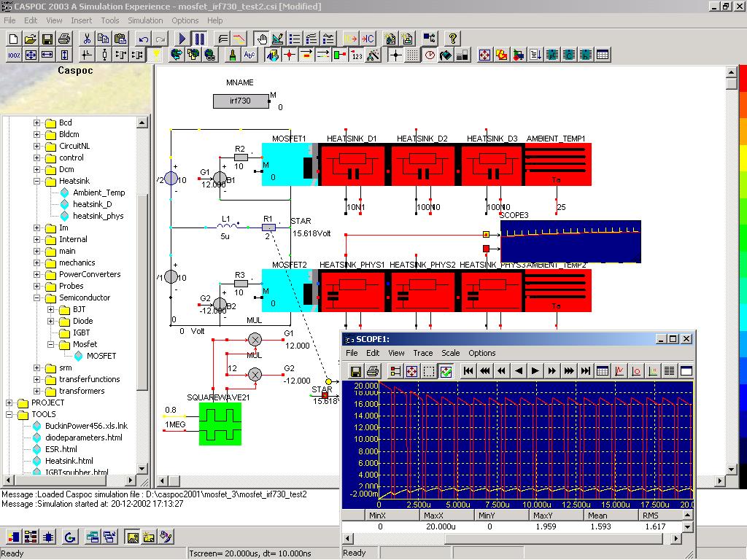Open the Simulation menu

pyautogui.click(x=145, y=20)
